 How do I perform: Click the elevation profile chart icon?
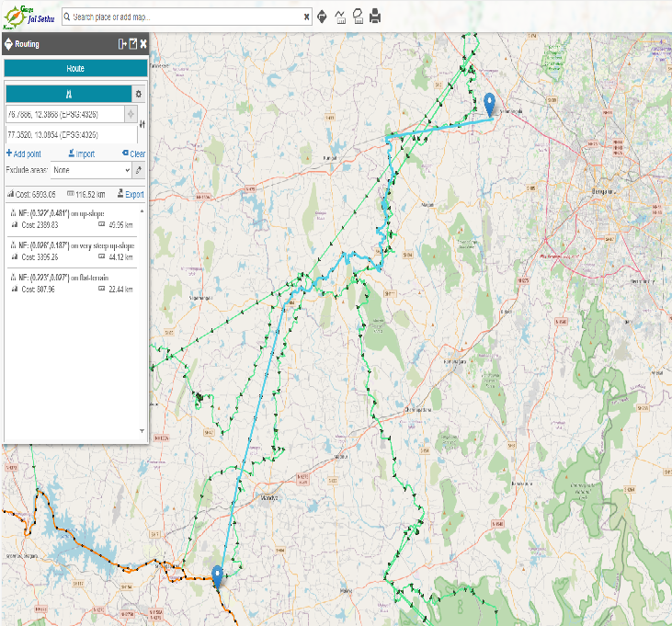coord(340,17)
